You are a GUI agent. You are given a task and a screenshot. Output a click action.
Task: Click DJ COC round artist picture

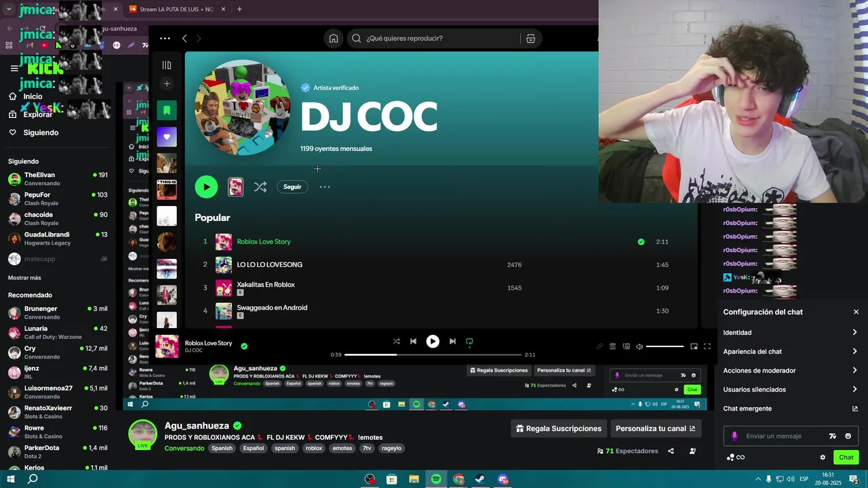point(242,108)
